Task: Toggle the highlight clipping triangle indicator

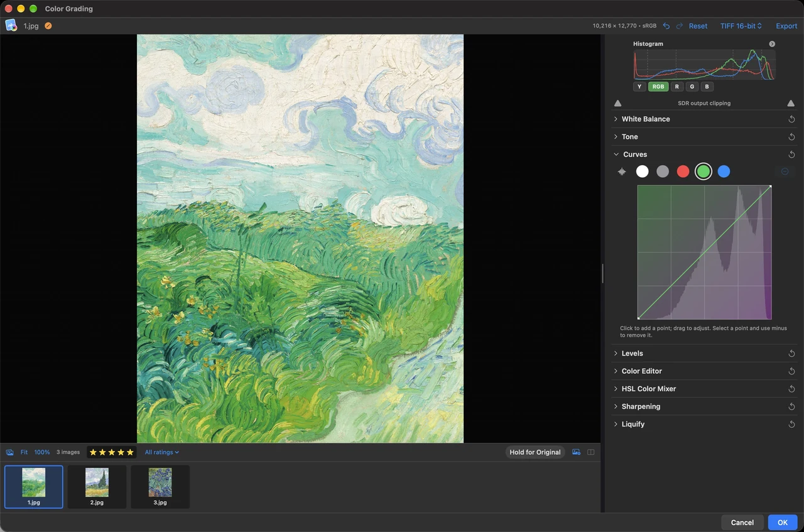Action: click(791, 103)
